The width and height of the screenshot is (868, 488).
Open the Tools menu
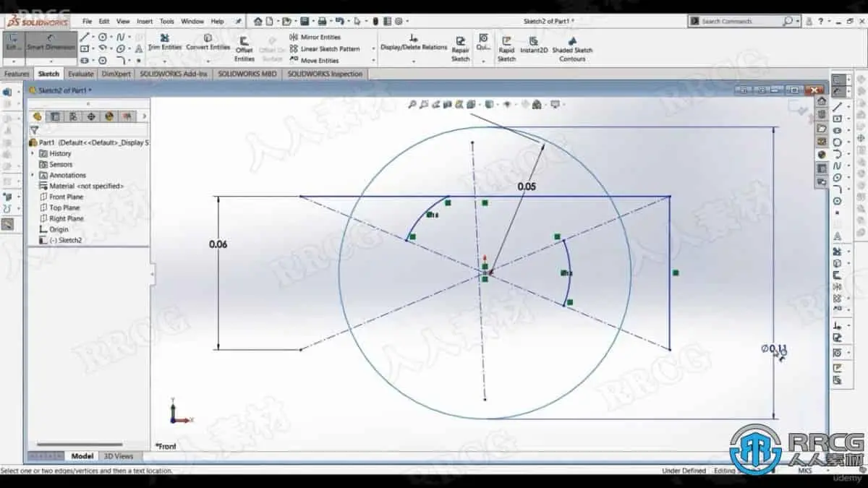pyautogui.click(x=166, y=22)
